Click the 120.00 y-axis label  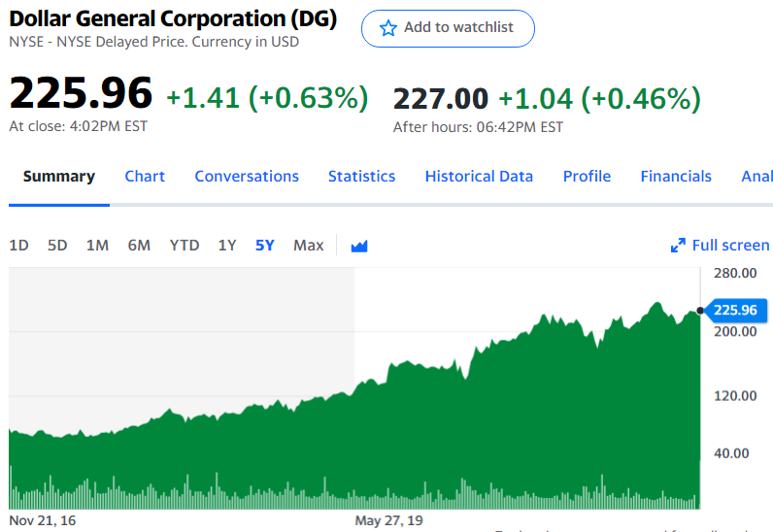(x=735, y=396)
